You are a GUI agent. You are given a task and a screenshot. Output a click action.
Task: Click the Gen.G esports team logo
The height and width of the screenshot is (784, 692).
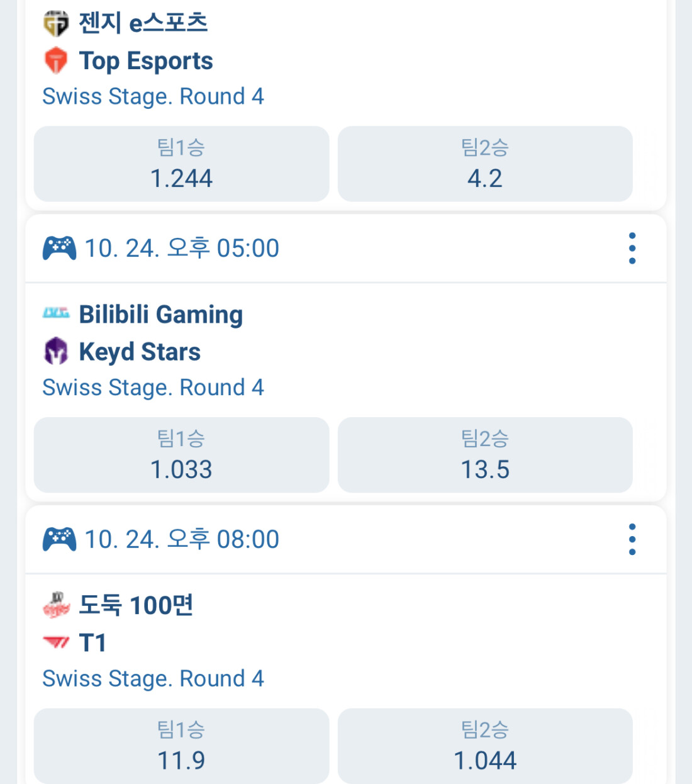point(56,23)
